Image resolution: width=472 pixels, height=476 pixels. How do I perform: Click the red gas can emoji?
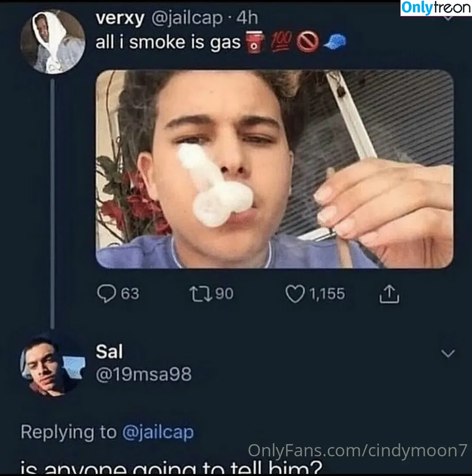point(255,42)
